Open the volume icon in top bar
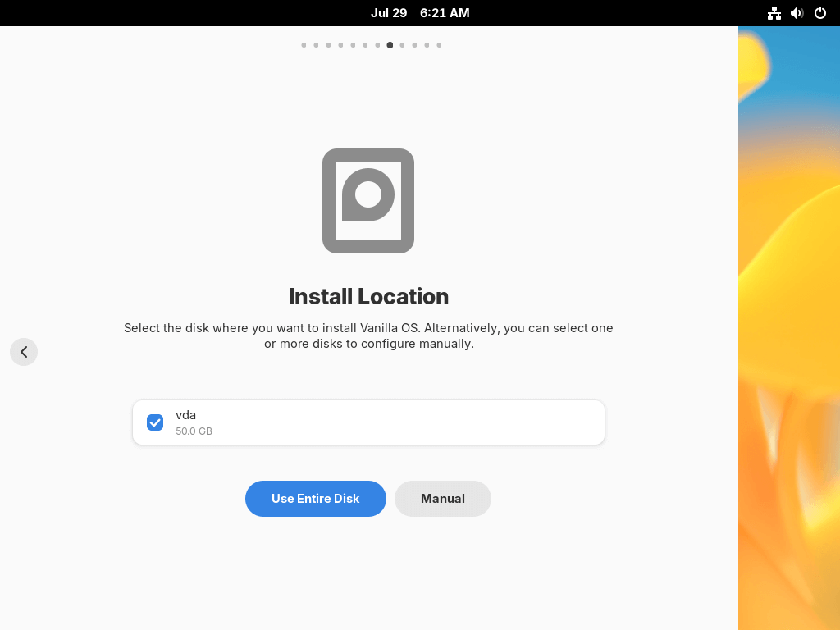This screenshot has width=840, height=630. (x=797, y=13)
